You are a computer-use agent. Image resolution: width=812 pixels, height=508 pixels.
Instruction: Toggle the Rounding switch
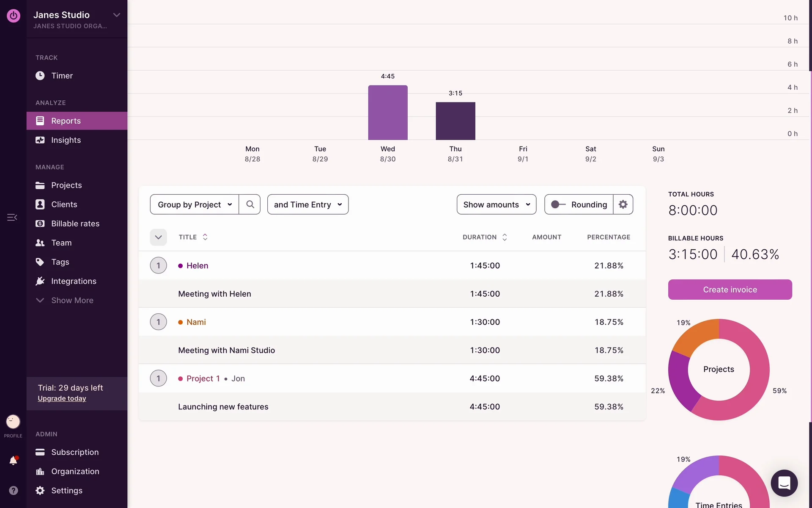(558, 204)
